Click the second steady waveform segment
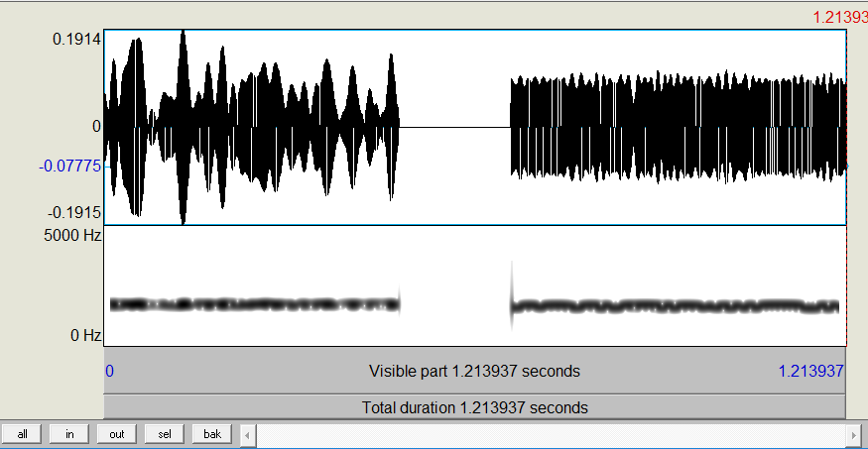The image size is (868, 449). click(679, 127)
